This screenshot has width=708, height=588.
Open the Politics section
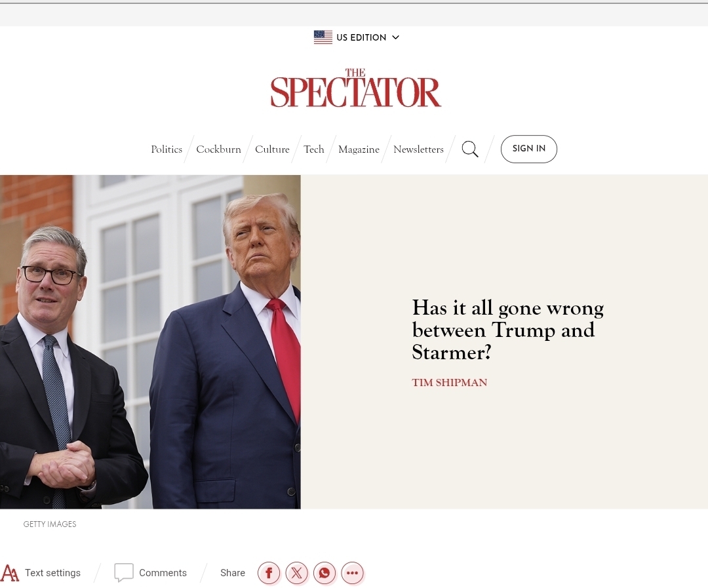tap(167, 149)
